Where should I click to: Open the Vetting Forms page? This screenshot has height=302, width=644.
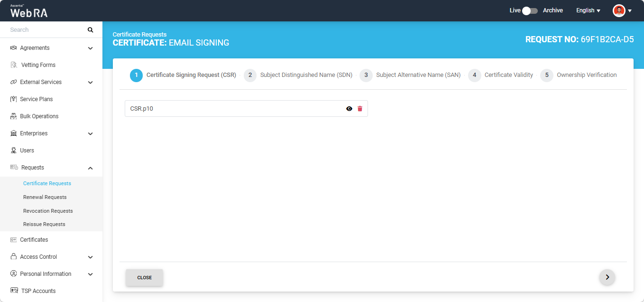[x=38, y=65]
